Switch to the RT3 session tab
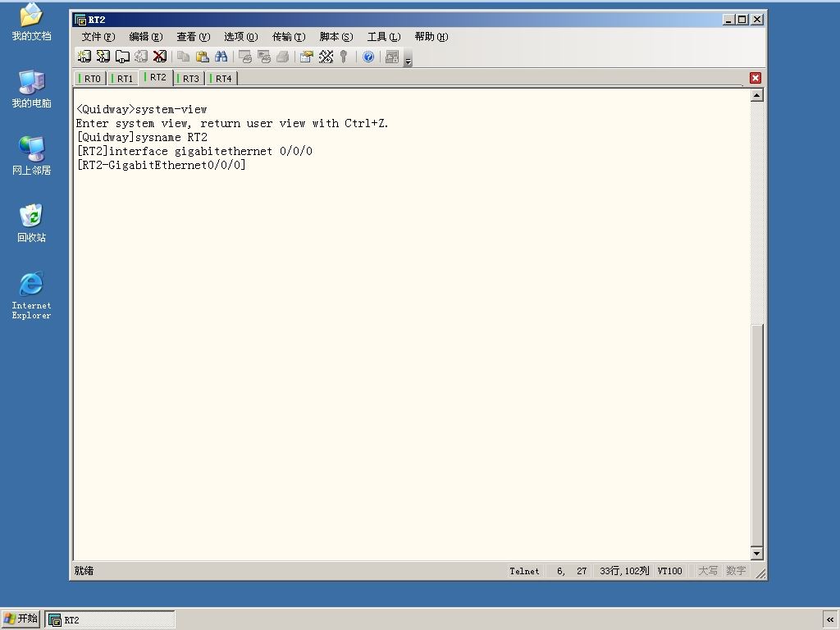 click(189, 78)
